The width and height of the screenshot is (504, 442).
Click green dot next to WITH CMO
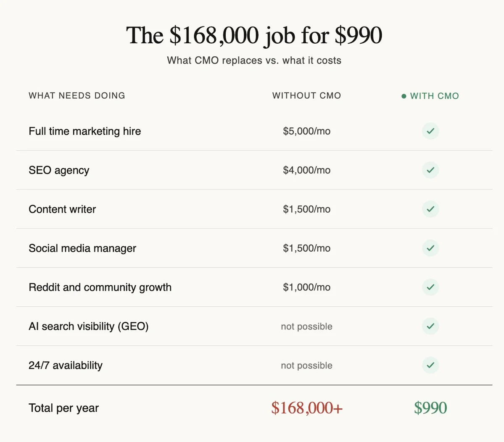(x=404, y=96)
